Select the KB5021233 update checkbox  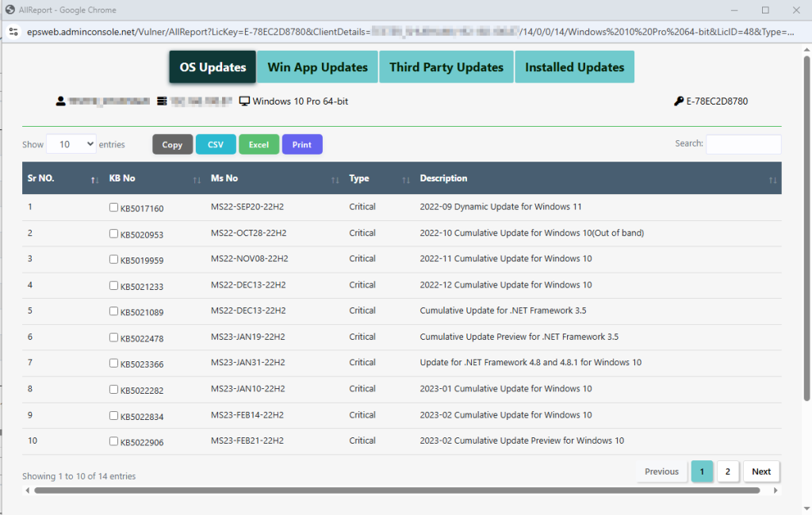pos(113,285)
